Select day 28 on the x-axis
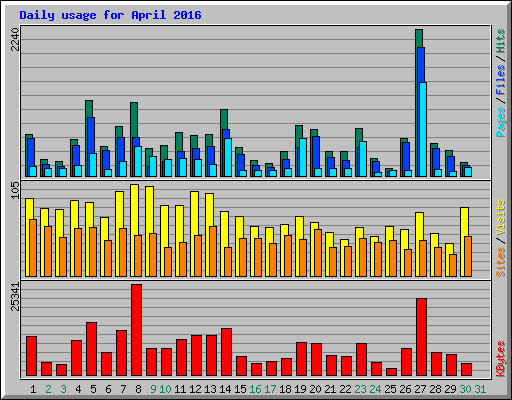512x400 pixels. pos(435,389)
